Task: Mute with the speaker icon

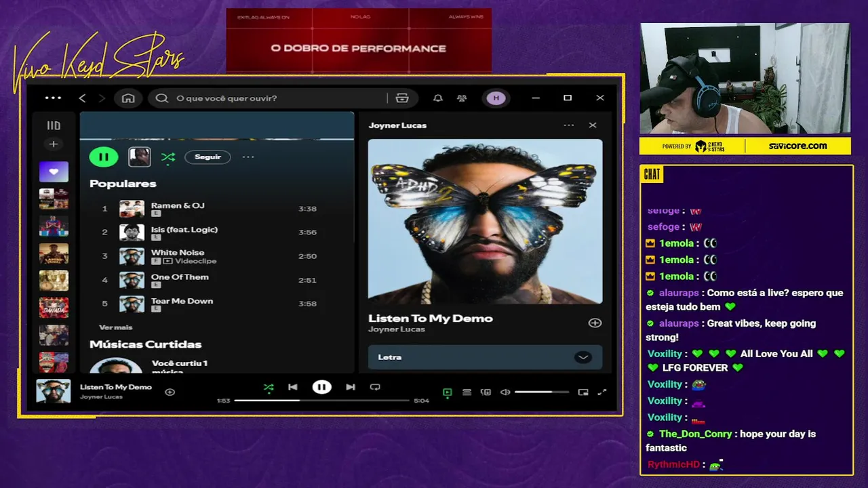Action: pos(505,392)
